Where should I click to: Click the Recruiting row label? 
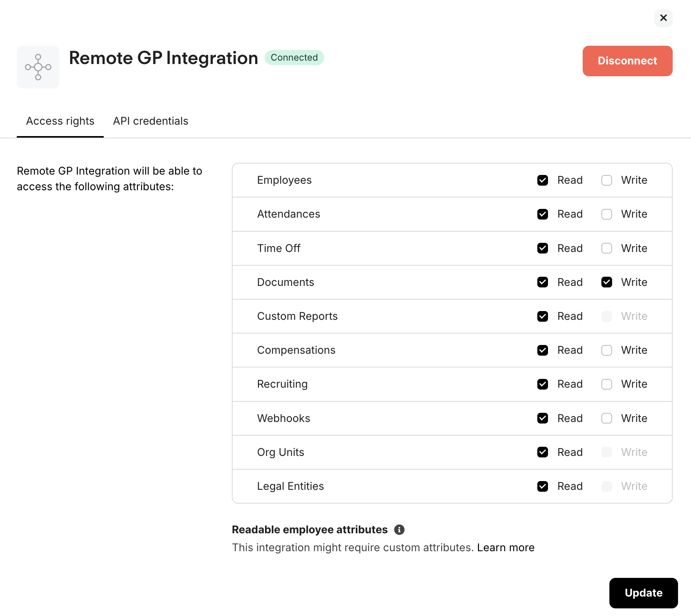point(282,384)
